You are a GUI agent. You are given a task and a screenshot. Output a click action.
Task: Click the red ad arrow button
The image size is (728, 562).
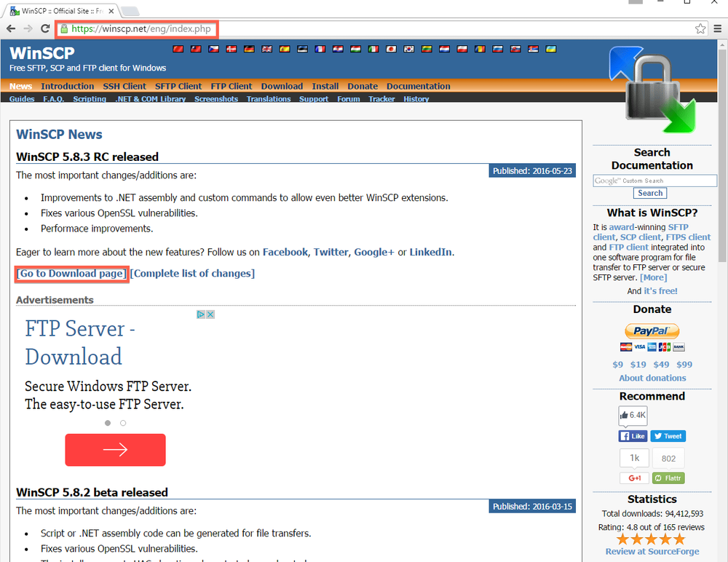tap(115, 450)
